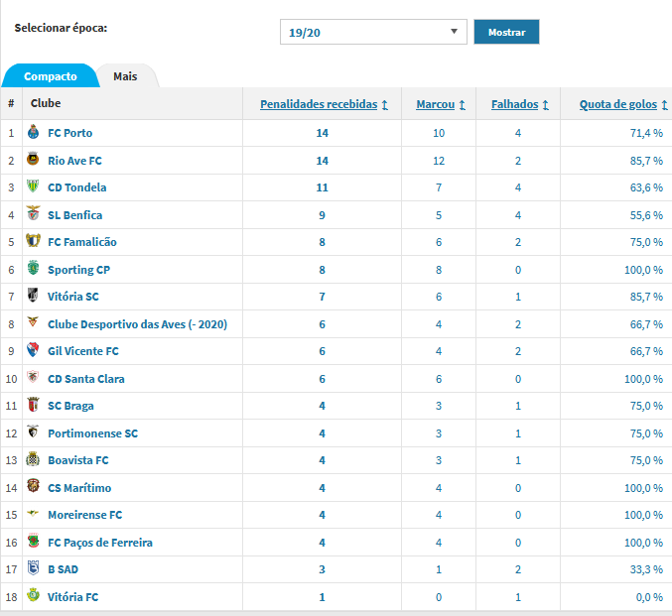Click Rio Ave FC's 12 scored value
This screenshot has width=672, height=616.
click(439, 161)
